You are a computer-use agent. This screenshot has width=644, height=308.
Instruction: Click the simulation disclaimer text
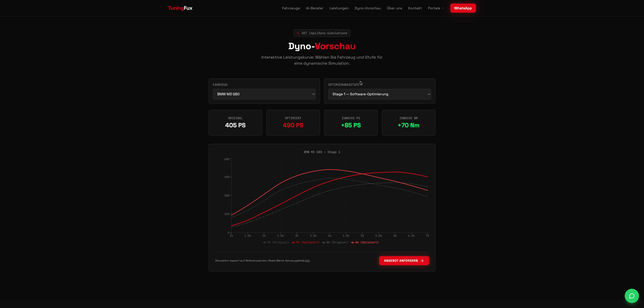(x=263, y=261)
